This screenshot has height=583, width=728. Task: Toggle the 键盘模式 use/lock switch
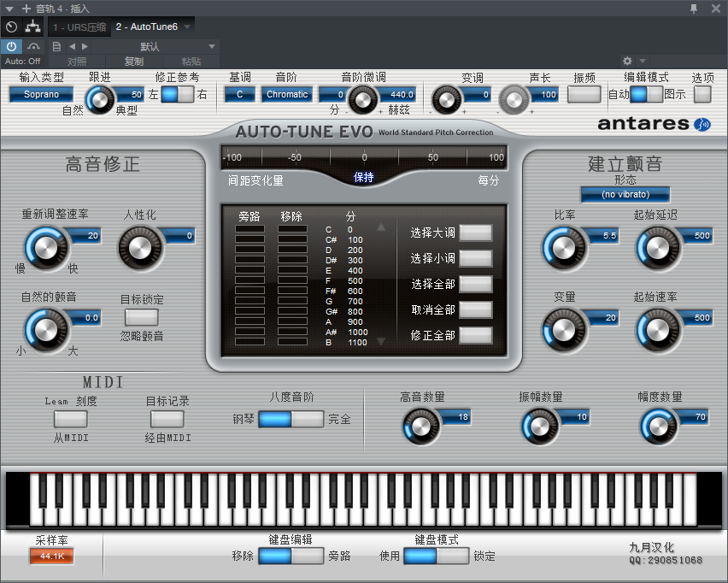click(x=437, y=556)
